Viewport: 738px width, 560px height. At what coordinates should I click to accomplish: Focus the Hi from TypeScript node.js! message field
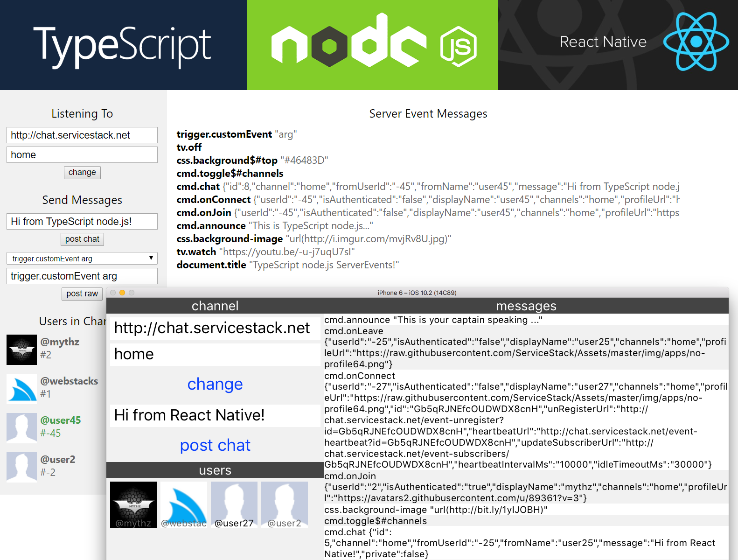(x=82, y=222)
